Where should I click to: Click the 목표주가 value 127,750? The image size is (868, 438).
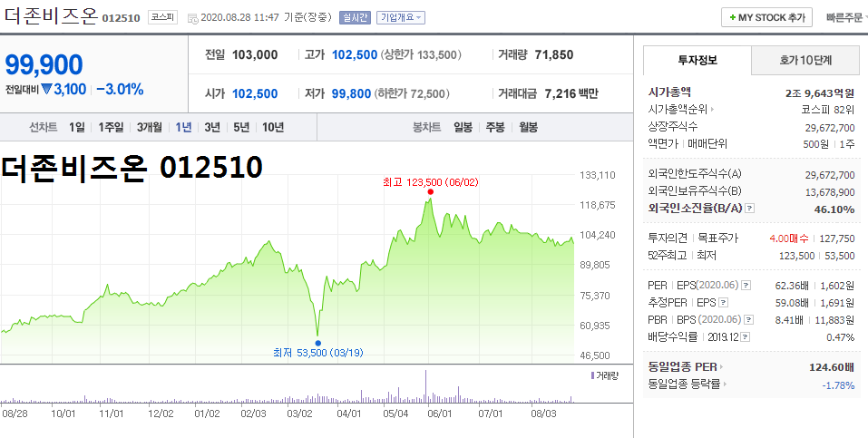(x=837, y=238)
